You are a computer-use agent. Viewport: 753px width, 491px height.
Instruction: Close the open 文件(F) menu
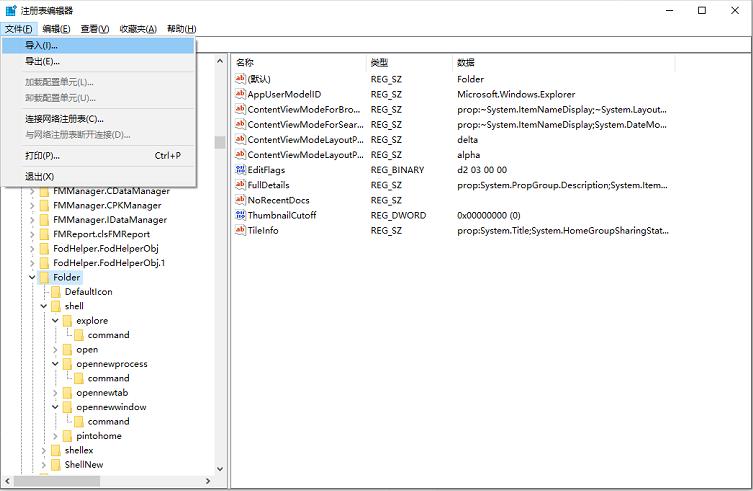click(x=19, y=29)
